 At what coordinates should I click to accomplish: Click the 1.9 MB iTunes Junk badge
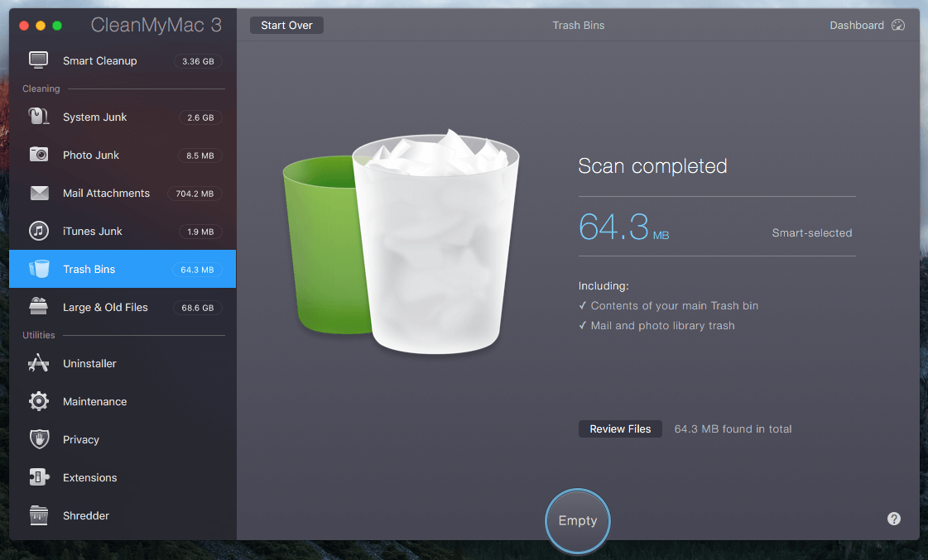[x=200, y=232]
